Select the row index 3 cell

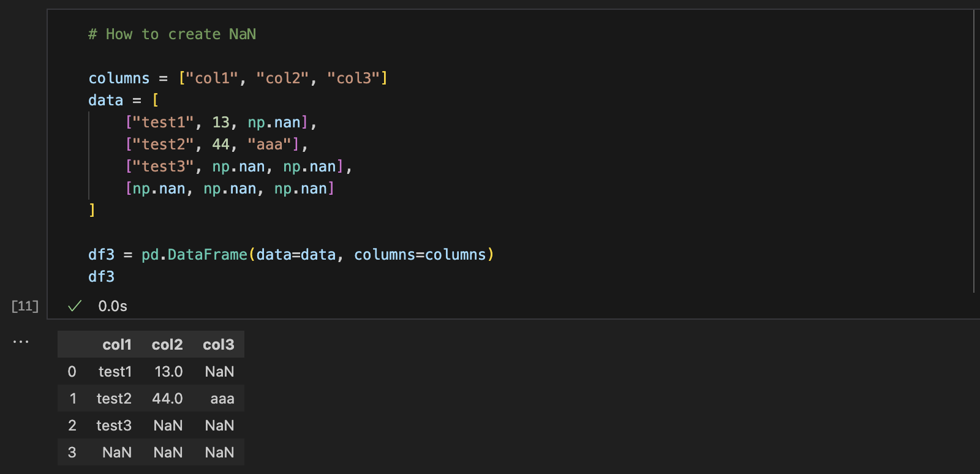72,453
